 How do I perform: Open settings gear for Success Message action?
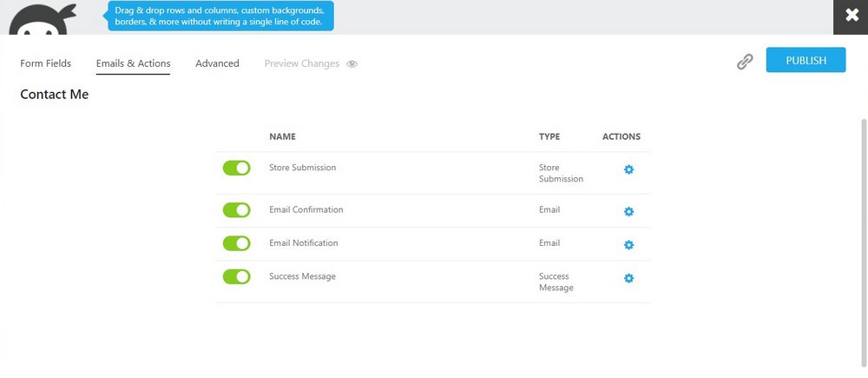(x=628, y=278)
